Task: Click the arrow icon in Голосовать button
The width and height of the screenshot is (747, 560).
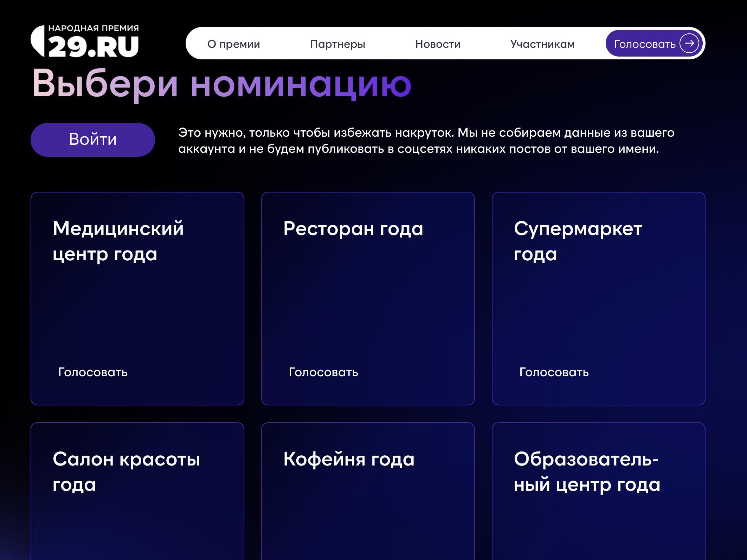Action: pyautogui.click(x=689, y=43)
